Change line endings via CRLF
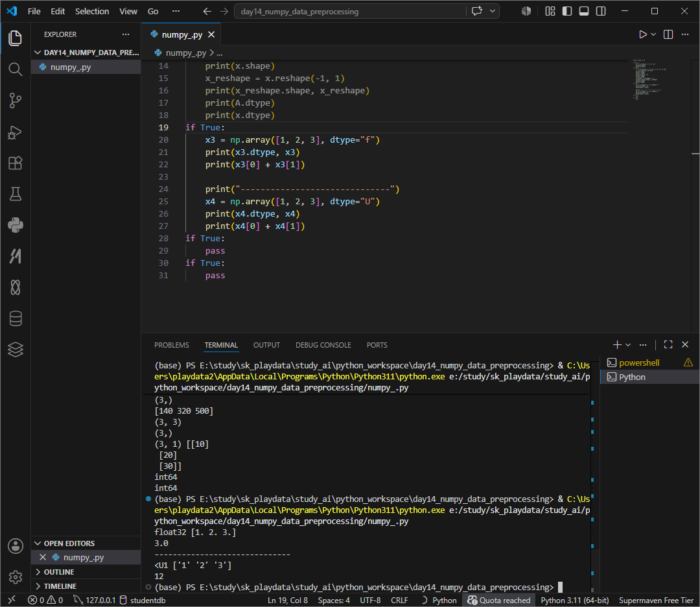The image size is (700, 607). [x=399, y=601]
